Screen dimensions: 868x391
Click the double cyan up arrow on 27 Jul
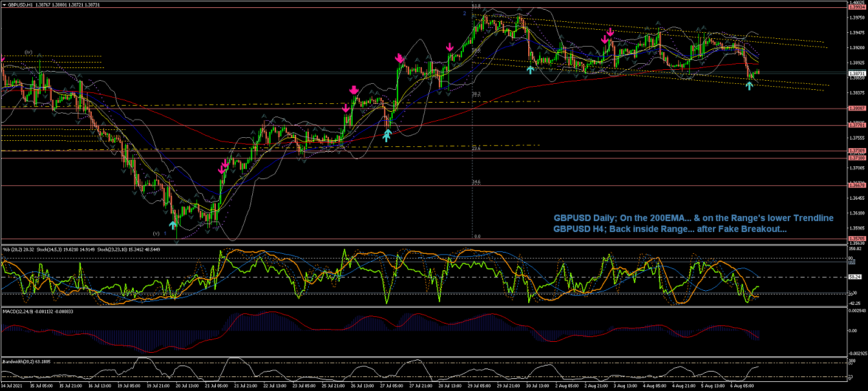[x=387, y=135]
